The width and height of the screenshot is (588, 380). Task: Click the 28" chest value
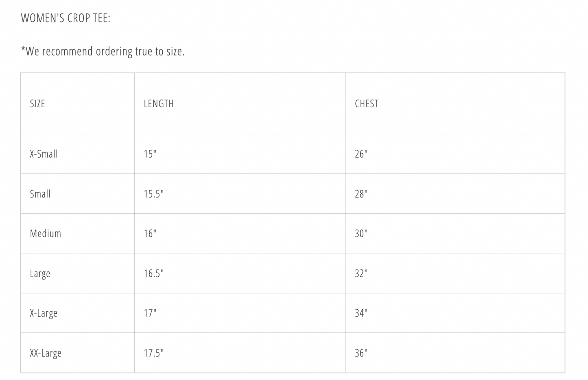(361, 194)
